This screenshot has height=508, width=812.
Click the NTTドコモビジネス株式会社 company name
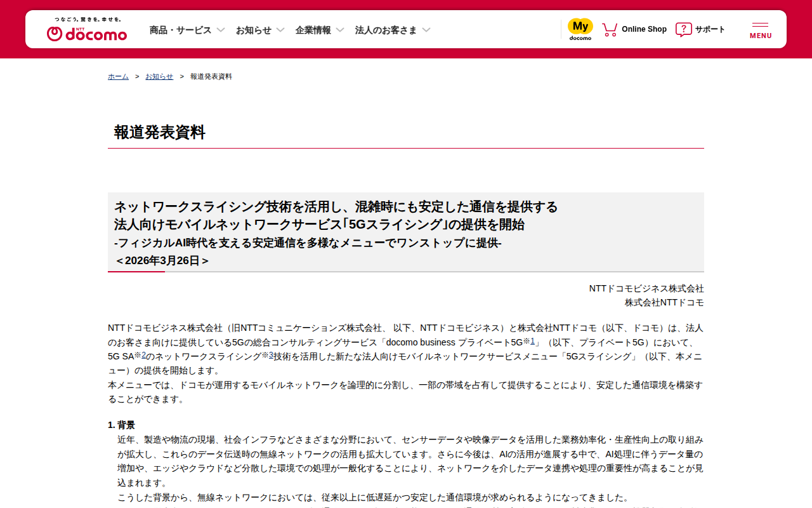point(646,288)
